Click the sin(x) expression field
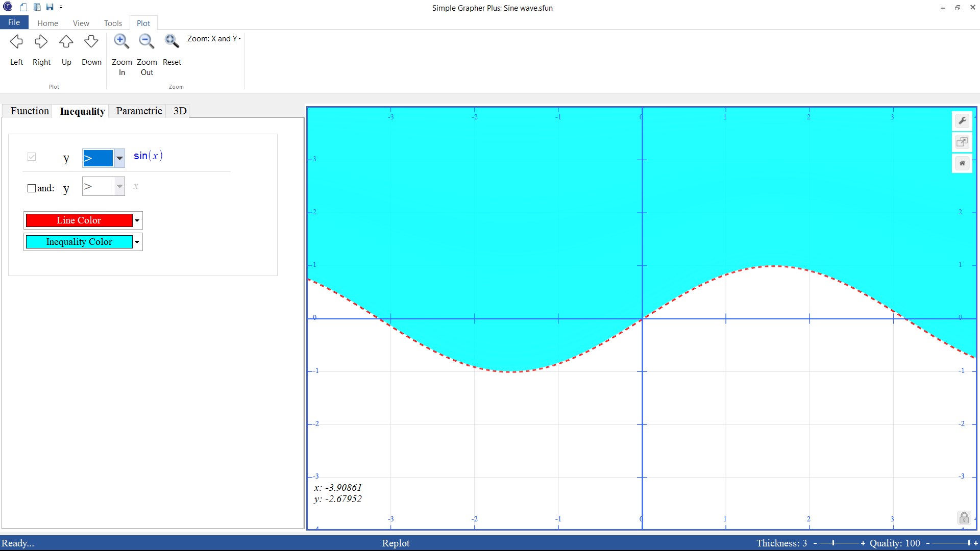The width and height of the screenshot is (980, 551). [x=148, y=156]
